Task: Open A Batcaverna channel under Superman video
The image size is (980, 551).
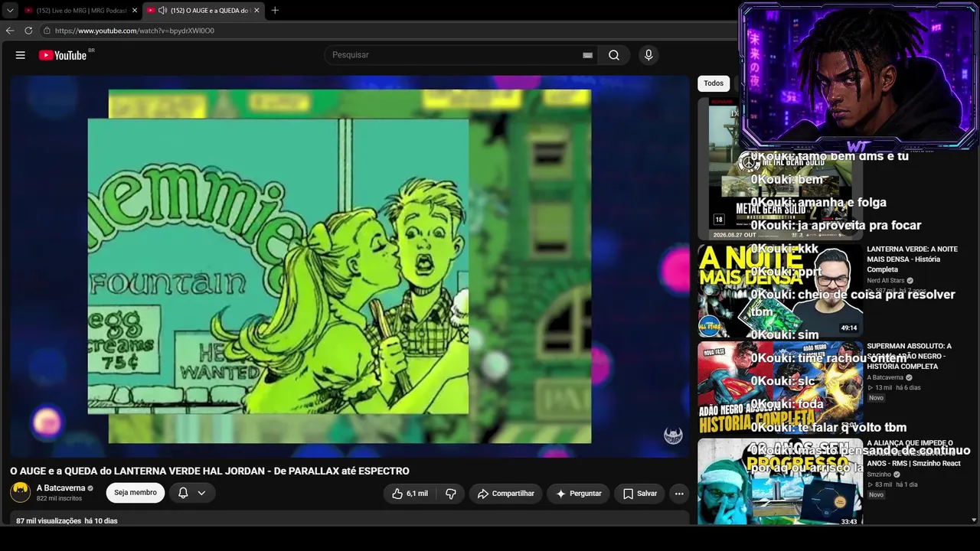Action: point(885,378)
